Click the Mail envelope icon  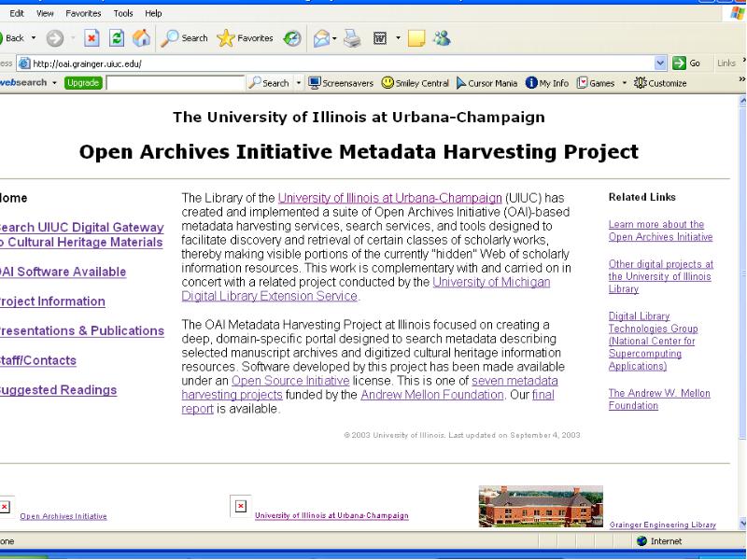(322, 38)
